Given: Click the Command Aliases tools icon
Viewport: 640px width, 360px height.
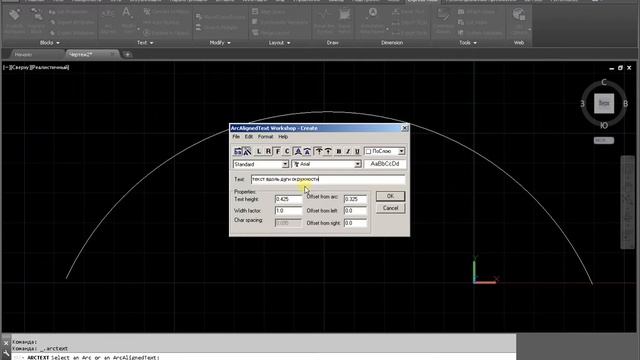Looking at the screenshot, I should pyautogui.click(x=443, y=20).
